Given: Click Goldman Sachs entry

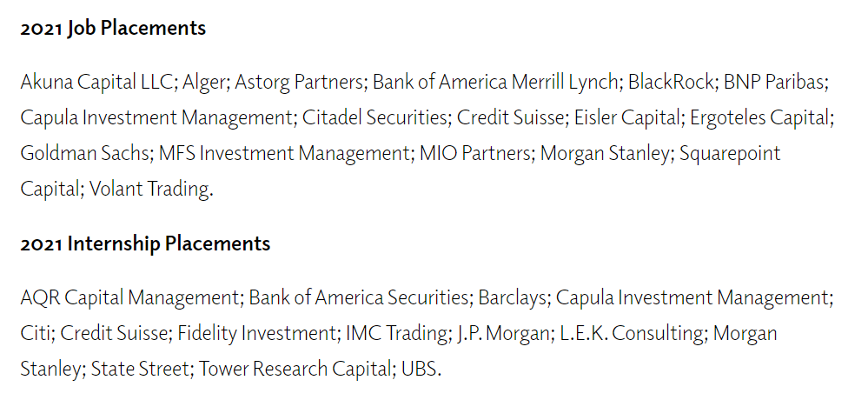Looking at the screenshot, I should click(x=84, y=153).
